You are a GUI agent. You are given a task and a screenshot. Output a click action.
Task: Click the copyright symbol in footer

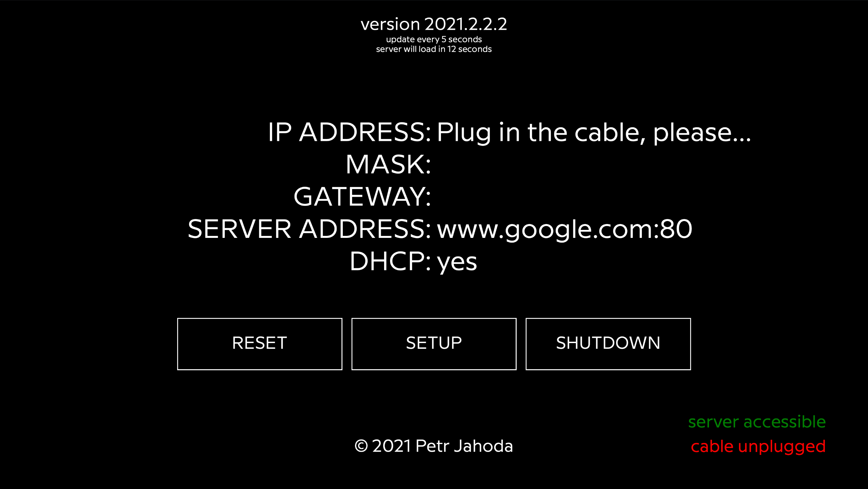pos(361,446)
